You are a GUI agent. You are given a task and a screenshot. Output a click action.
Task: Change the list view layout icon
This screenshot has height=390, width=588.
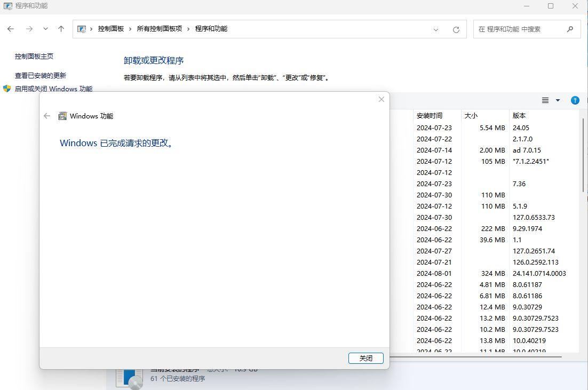545,100
